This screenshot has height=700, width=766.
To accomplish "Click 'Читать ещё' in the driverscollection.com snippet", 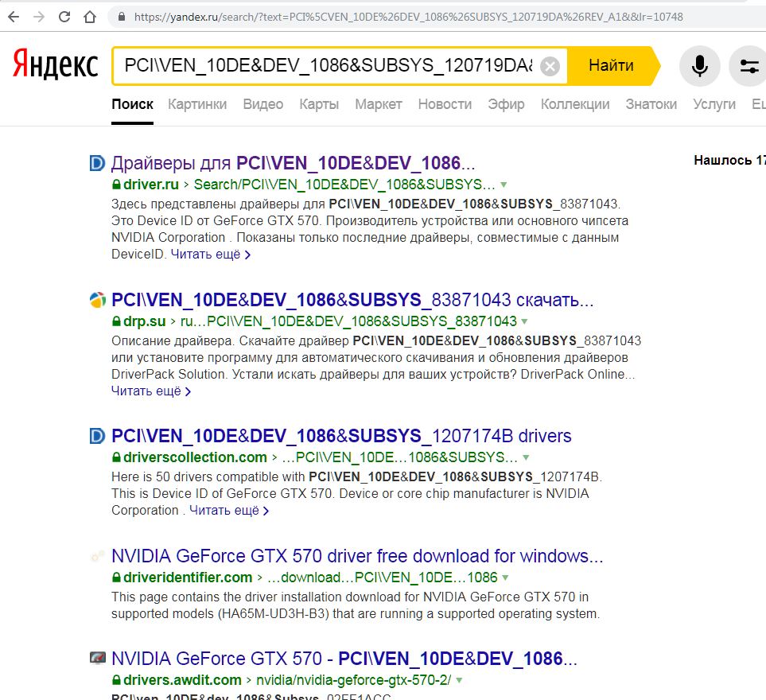I will 229,511.
